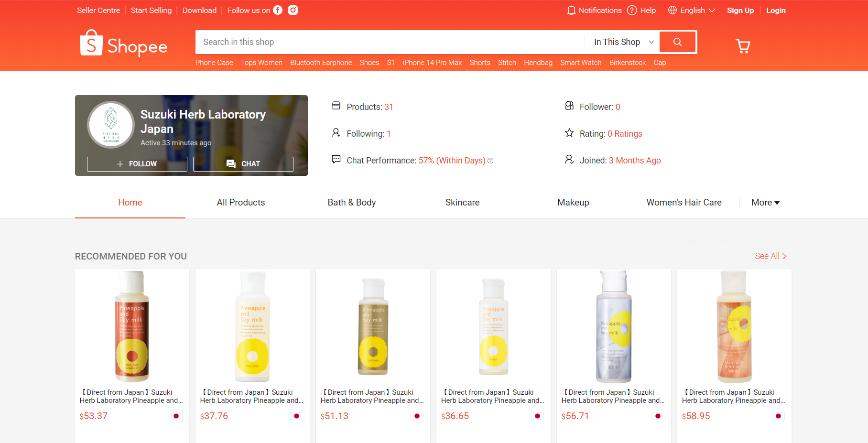Go to Shopee home via logo
The height and width of the screenshot is (443, 868).
coord(124,43)
